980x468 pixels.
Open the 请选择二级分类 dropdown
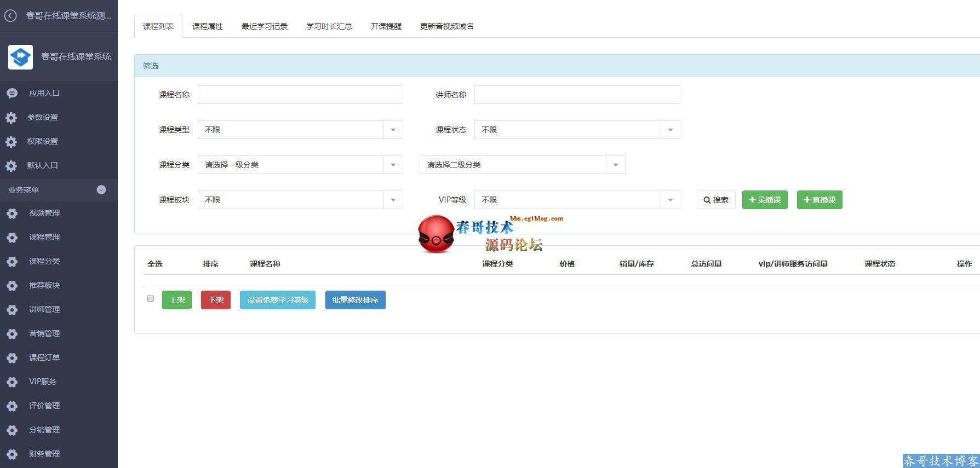pyautogui.click(x=523, y=165)
